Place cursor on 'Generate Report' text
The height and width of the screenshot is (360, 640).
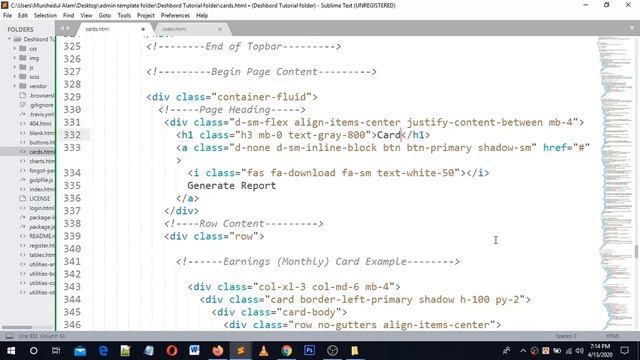(x=231, y=186)
